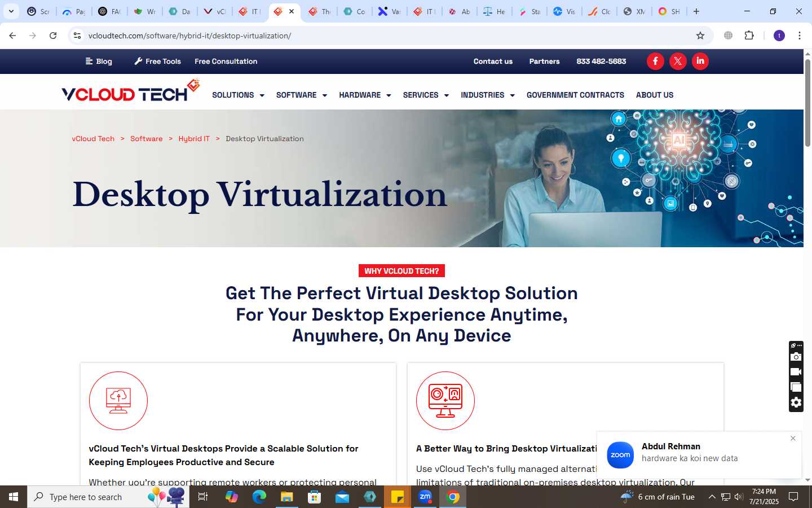The image size is (812, 508).
Task: Open the capture gallery icon in side widget
Action: [x=796, y=387]
